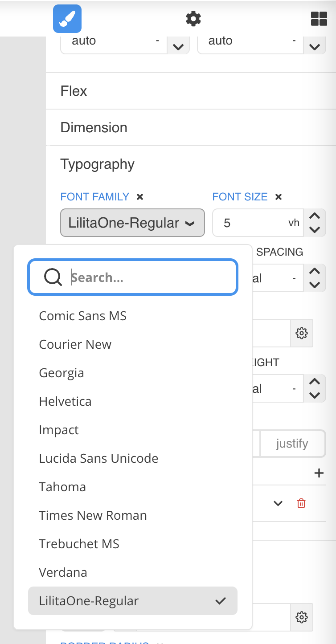Click the plus icon to add a property
The height and width of the screenshot is (644, 336).
tap(319, 473)
